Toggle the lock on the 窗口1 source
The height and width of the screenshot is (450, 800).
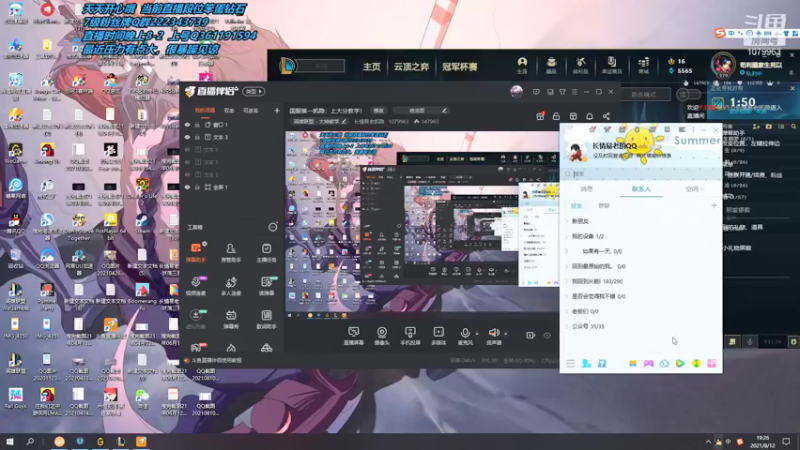pyautogui.click(x=197, y=124)
